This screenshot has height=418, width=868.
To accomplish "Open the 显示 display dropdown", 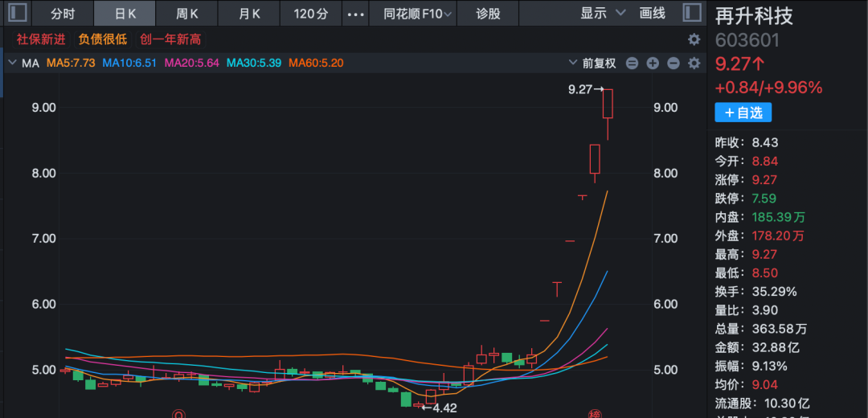I will pos(602,14).
